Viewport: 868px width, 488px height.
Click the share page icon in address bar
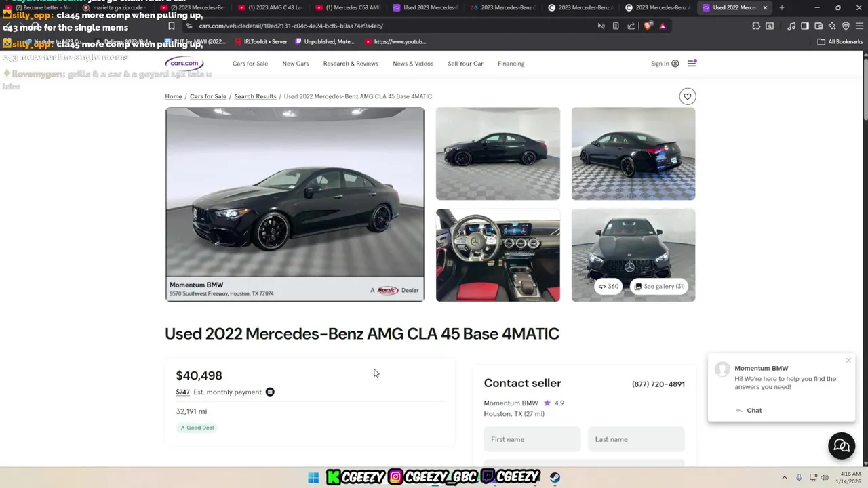tap(631, 26)
